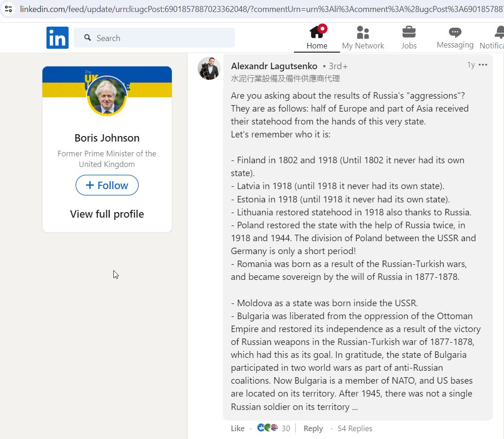Click the Ukraine flag banner on profile card
The height and width of the screenshot is (439, 504).
(107, 82)
